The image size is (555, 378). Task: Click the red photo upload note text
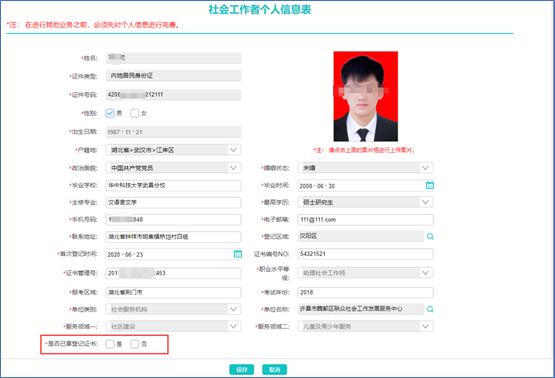(364, 150)
